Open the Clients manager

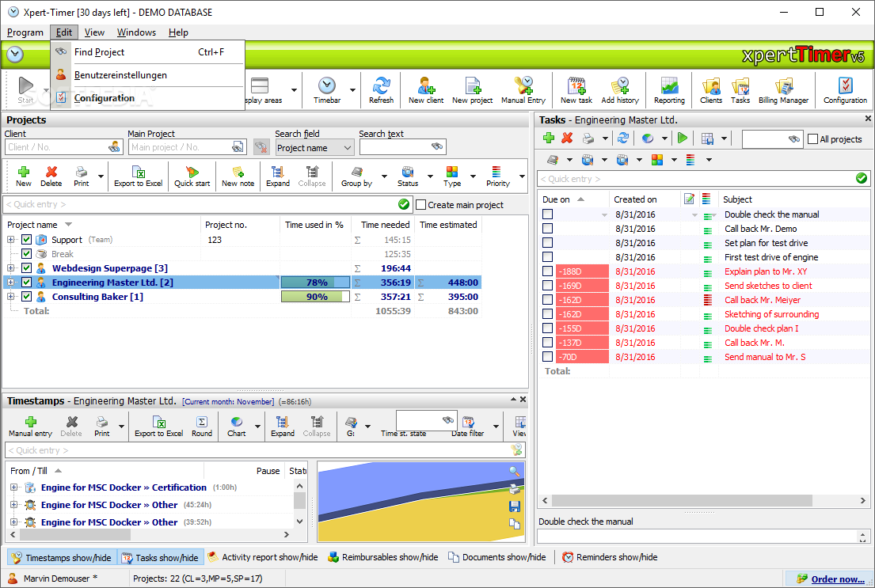[x=711, y=89]
